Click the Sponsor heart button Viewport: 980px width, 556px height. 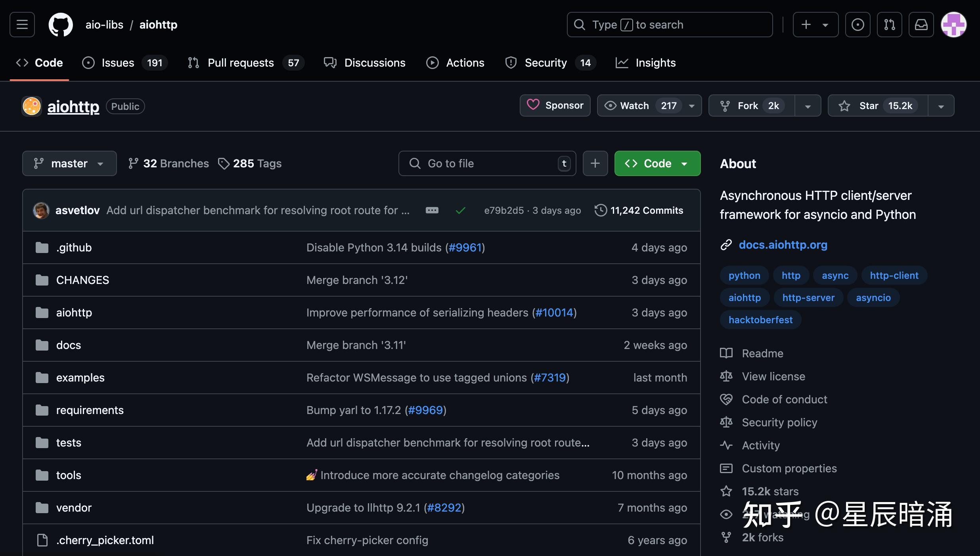(x=555, y=105)
